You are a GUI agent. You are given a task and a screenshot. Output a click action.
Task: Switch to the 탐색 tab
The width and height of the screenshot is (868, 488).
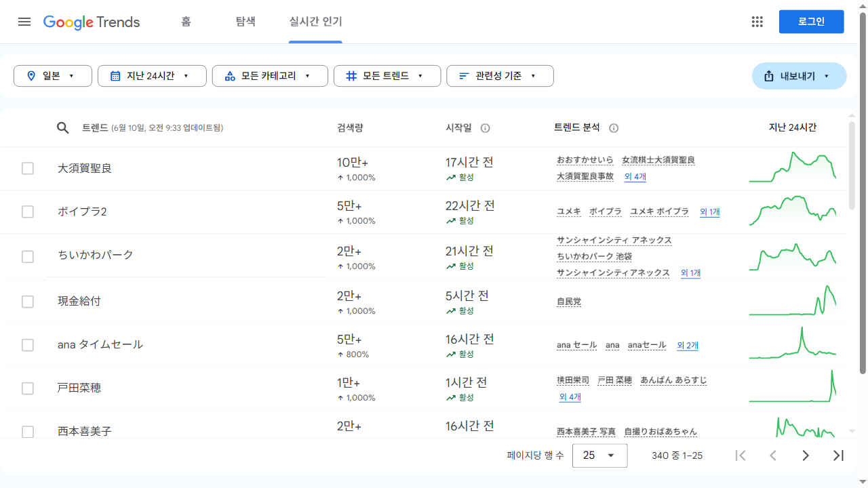pos(245,22)
